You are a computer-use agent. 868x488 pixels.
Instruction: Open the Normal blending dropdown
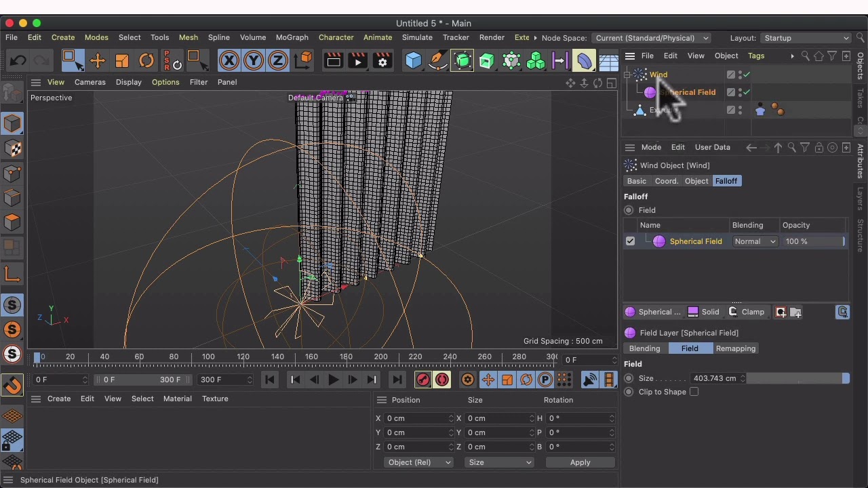coord(755,241)
